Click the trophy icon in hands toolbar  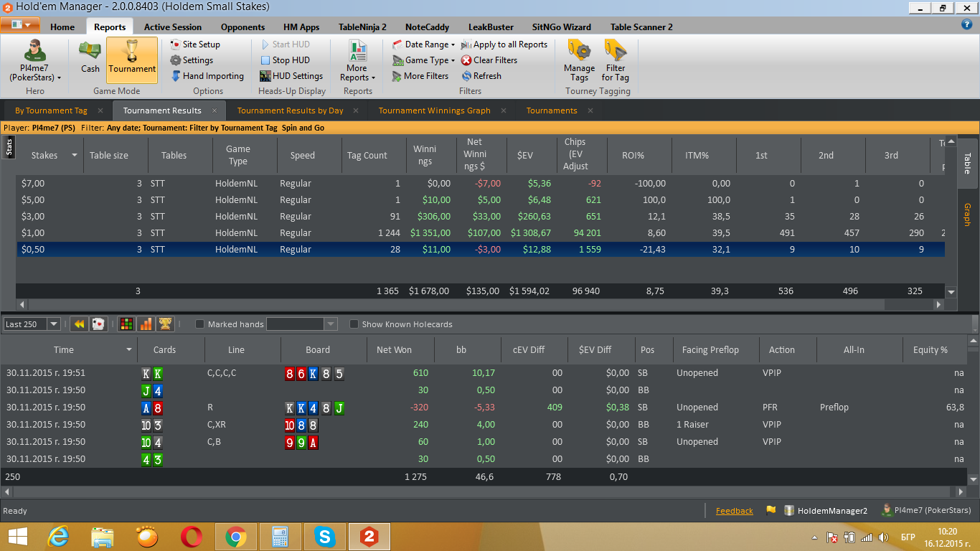tap(164, 324)
